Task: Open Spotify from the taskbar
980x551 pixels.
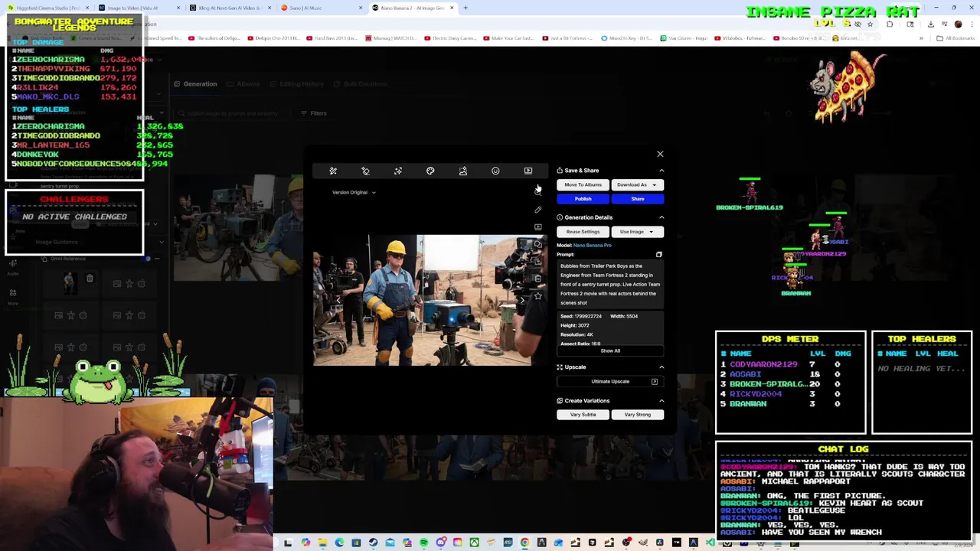Action: point(423,543)
